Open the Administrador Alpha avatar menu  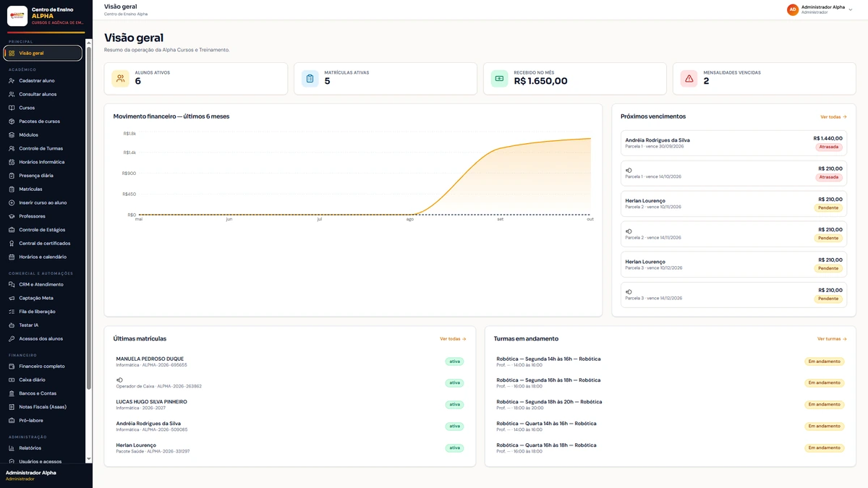[x=793, y=9]
